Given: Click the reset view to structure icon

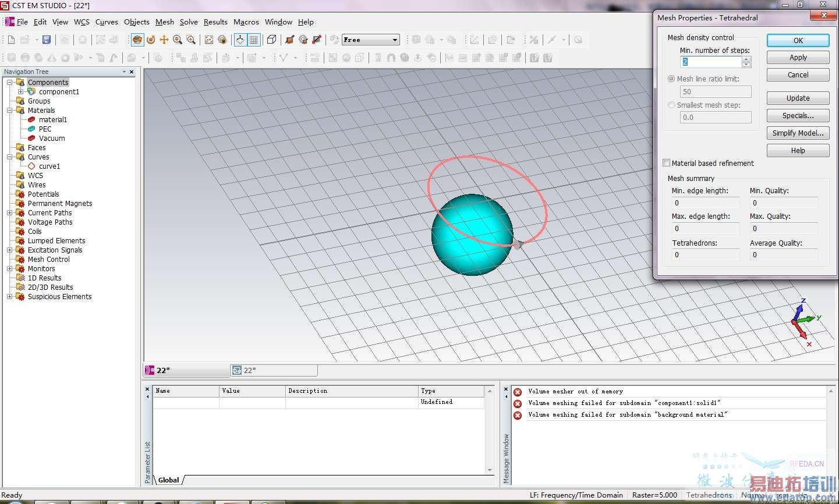Looking at the screenshot, I should click(208, 40).
